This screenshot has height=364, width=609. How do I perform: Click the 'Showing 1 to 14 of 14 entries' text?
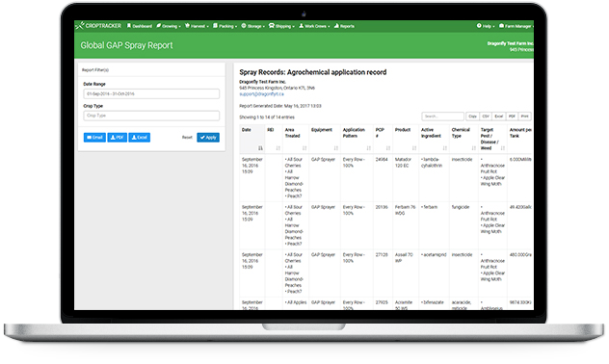pos(267,117)
